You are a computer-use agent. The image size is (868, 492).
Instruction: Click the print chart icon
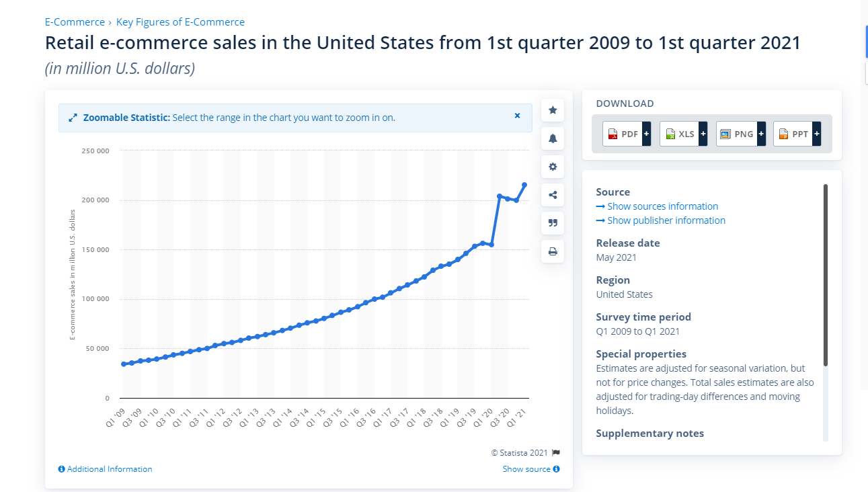553,251
